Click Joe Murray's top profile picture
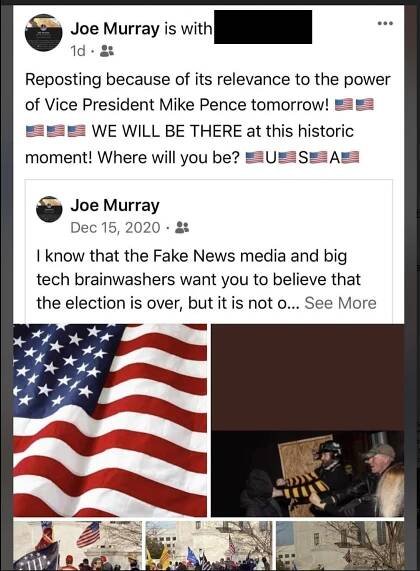Viewport: 420px width, 571px height. coord(43,33)
